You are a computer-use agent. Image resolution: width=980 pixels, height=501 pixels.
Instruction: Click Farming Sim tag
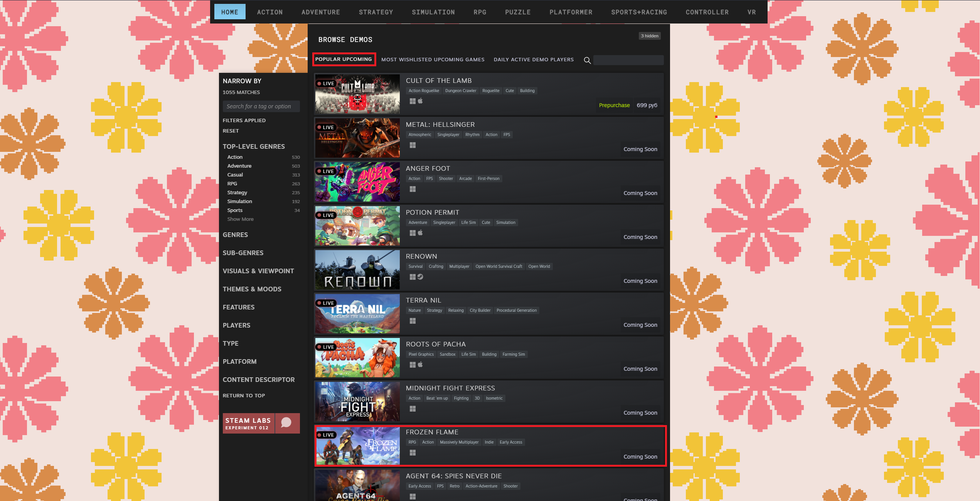(514, 354)
